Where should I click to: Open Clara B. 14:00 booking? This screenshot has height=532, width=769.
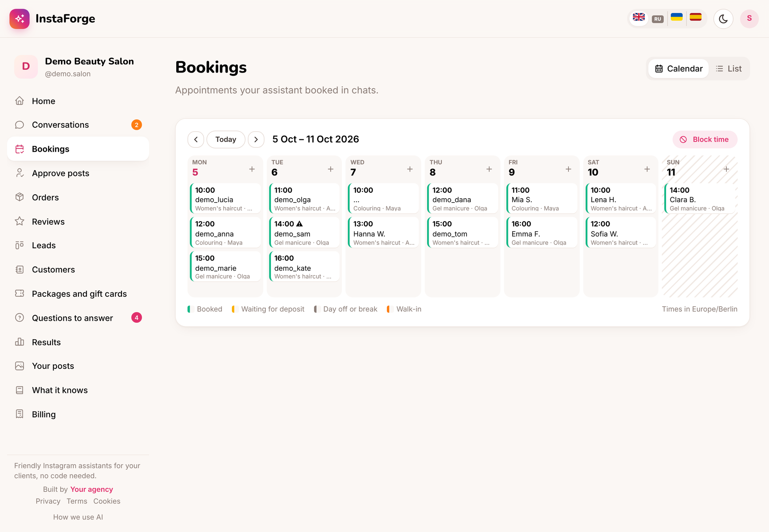click(700, 199)
